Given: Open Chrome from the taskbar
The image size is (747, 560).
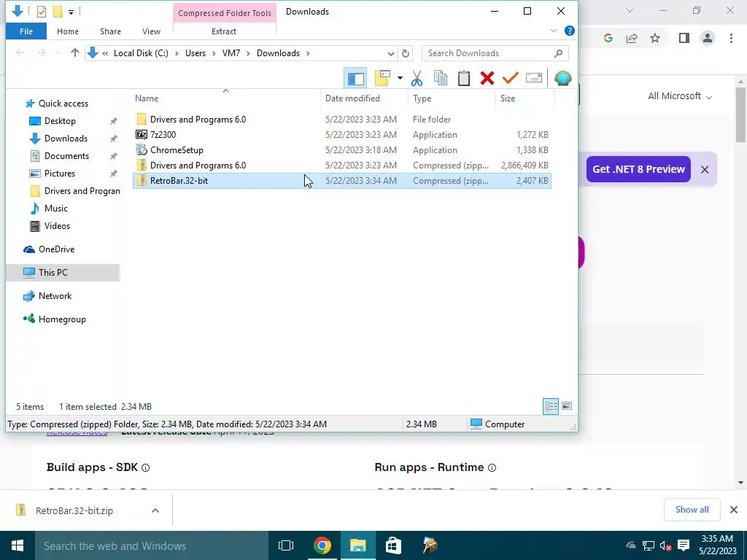Looking at the screenshot, I should click(322, 545).
